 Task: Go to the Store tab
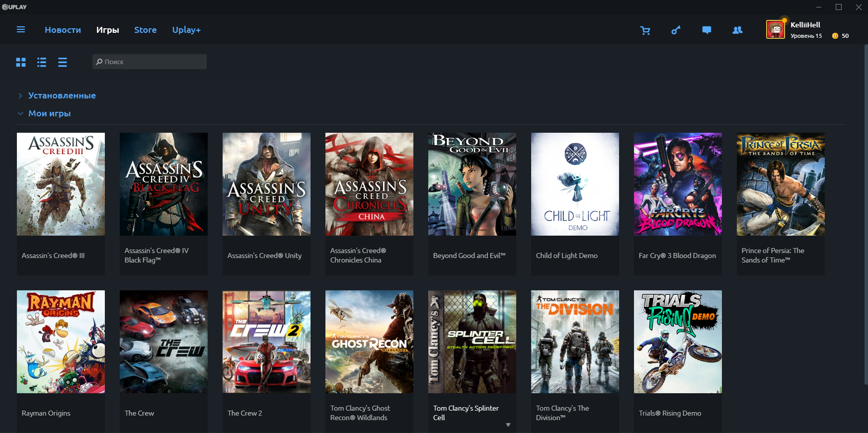(146, 30)
